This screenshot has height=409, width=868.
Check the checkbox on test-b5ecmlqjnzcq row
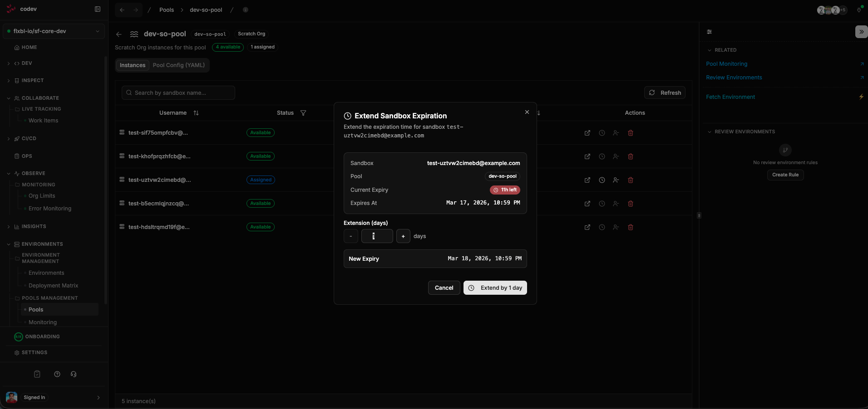[122, 203]
